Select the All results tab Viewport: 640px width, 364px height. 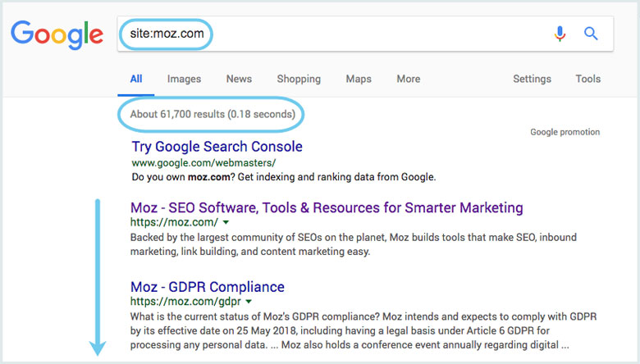pos(136,79)
